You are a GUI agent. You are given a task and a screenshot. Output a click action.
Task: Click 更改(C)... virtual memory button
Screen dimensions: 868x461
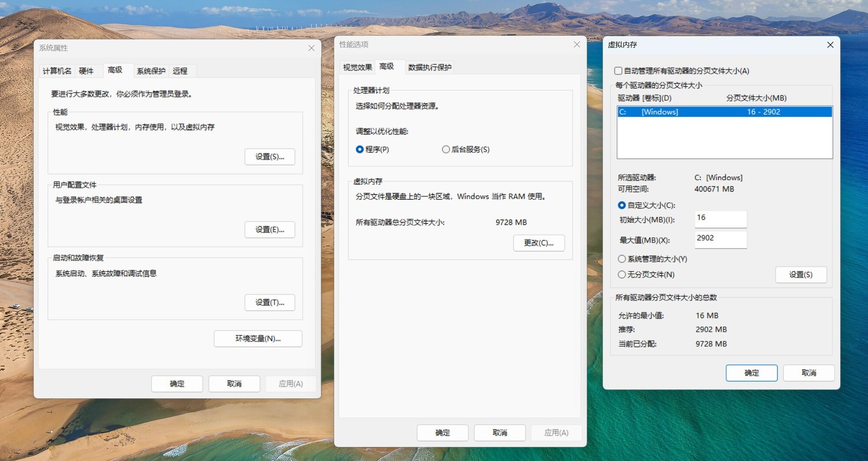click(x=539, y=243)
